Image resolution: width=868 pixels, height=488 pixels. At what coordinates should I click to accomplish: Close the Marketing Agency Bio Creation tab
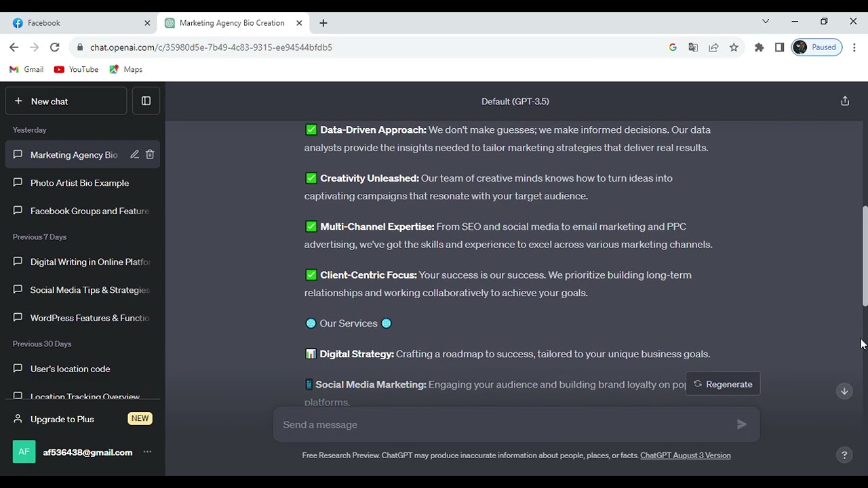[x=299, y=23]
